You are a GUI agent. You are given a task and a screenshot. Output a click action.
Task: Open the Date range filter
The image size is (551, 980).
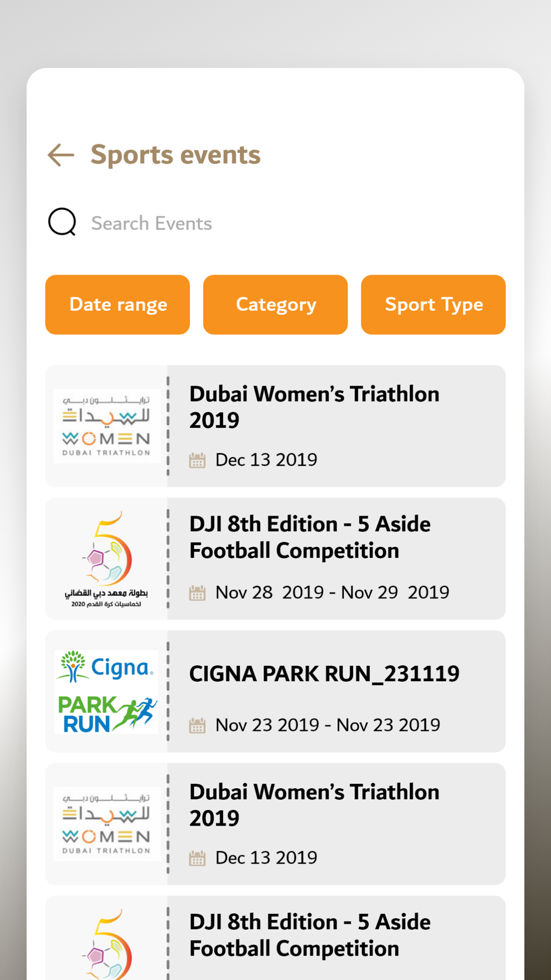click(118, 305)
